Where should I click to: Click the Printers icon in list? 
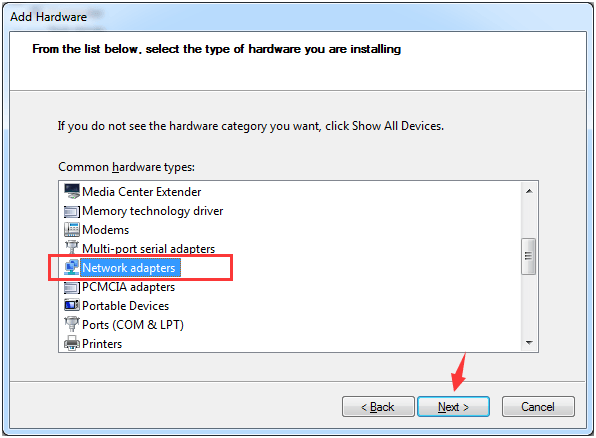[x=72, y=343]
